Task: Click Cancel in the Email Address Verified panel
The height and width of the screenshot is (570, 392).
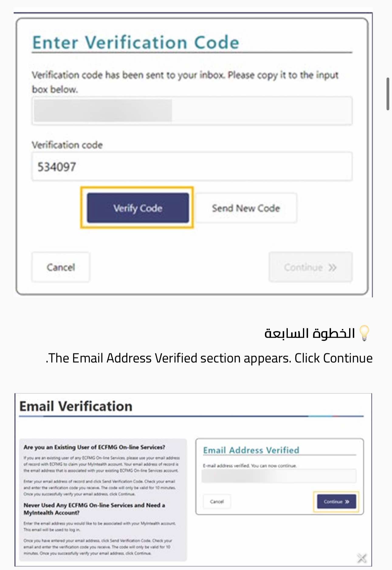Action: pyautogui.click(x=217, y=502)
